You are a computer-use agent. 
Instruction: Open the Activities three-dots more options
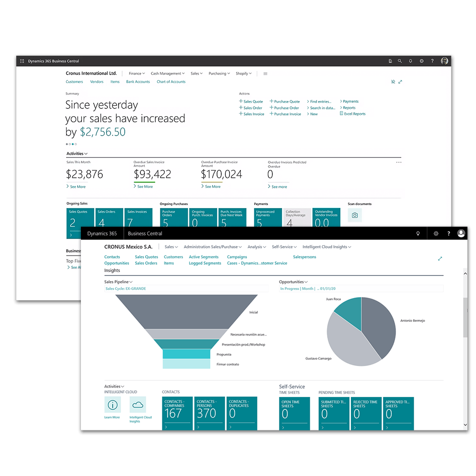tap(398, 162)
